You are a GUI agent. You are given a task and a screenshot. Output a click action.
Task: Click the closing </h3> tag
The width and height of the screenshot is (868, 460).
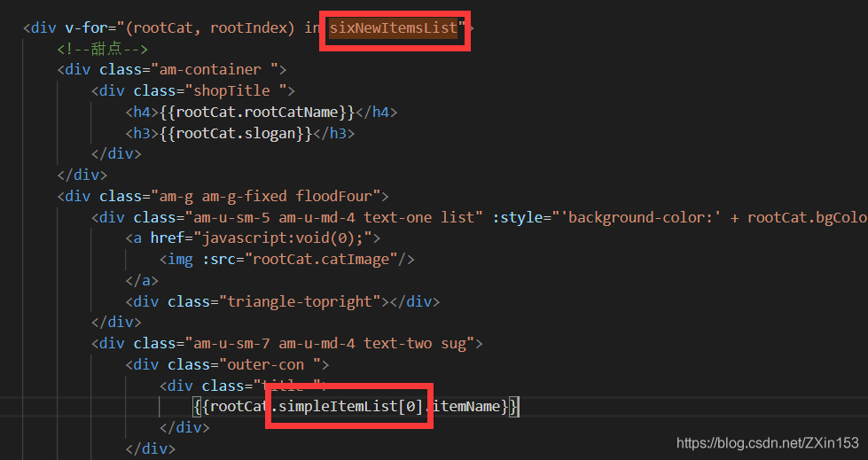[333, 134]
